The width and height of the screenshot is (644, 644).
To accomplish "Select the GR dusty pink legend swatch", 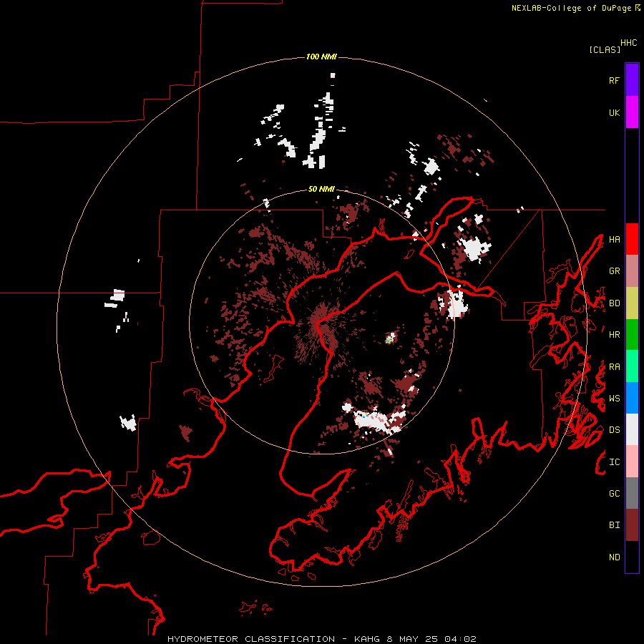I will click(632, 271).
